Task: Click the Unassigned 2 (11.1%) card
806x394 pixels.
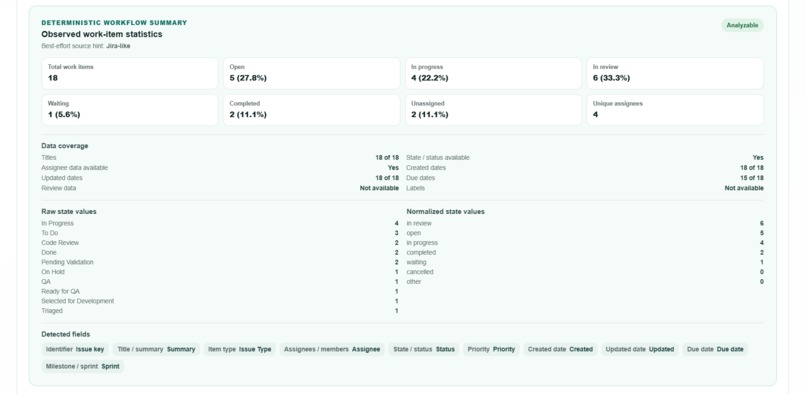Action: click(x=493, y=110)
